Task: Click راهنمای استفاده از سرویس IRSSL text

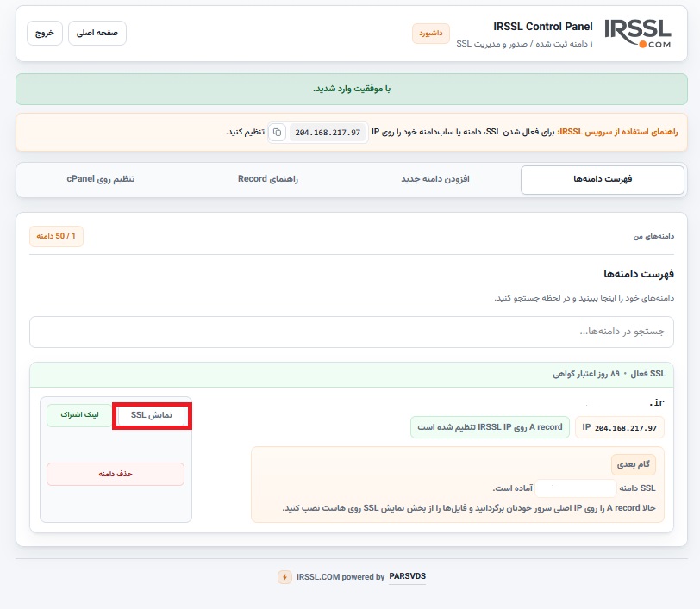Action: point(618,132)
